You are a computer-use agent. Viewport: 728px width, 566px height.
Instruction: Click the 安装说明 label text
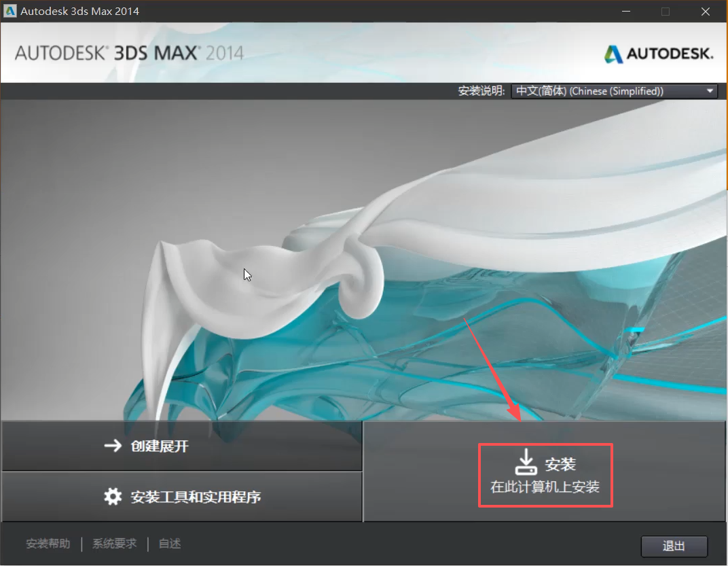pyautogui.click(x=482, y=91)
